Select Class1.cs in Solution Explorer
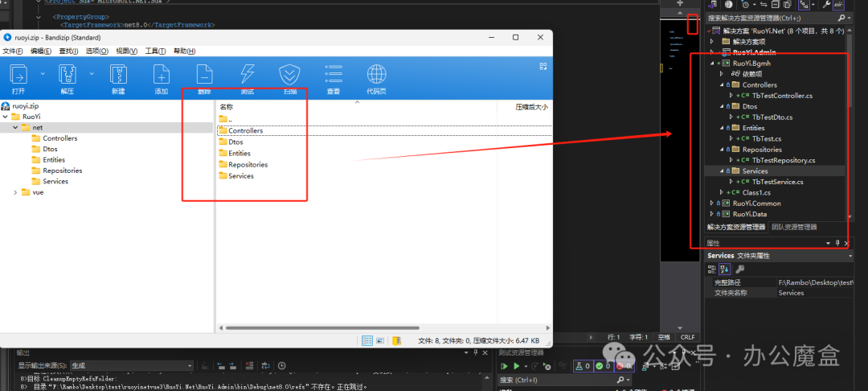The height and width of the screenshot is (391, 868). [756, 192]
